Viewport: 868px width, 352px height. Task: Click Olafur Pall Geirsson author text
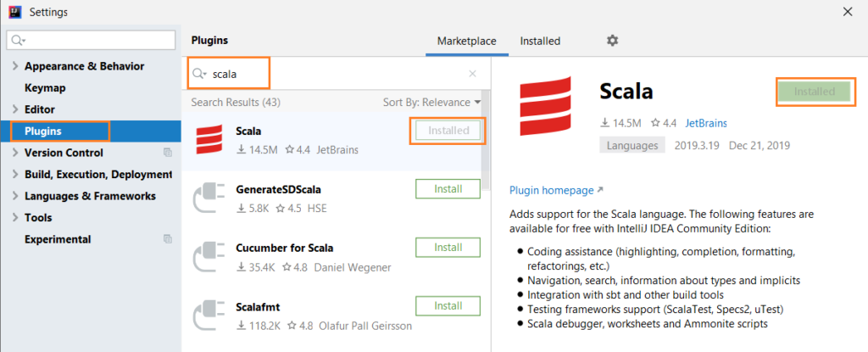365,326
